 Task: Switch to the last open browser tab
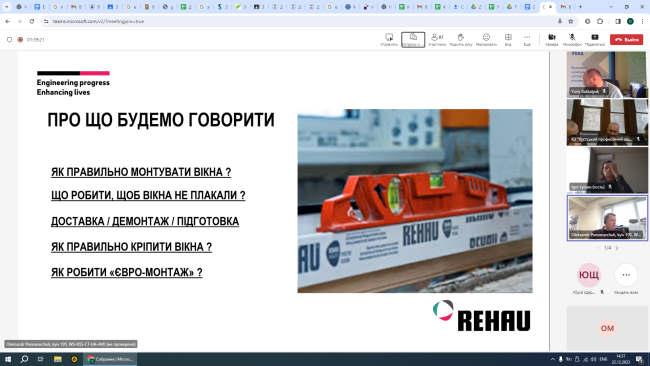(x=564, y=7)
